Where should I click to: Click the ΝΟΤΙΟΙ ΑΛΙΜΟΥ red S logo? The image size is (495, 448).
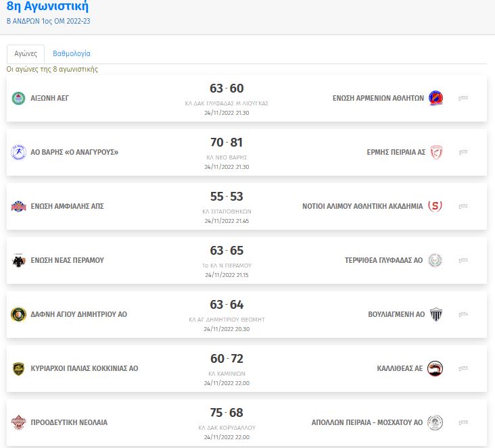[436, 206]
